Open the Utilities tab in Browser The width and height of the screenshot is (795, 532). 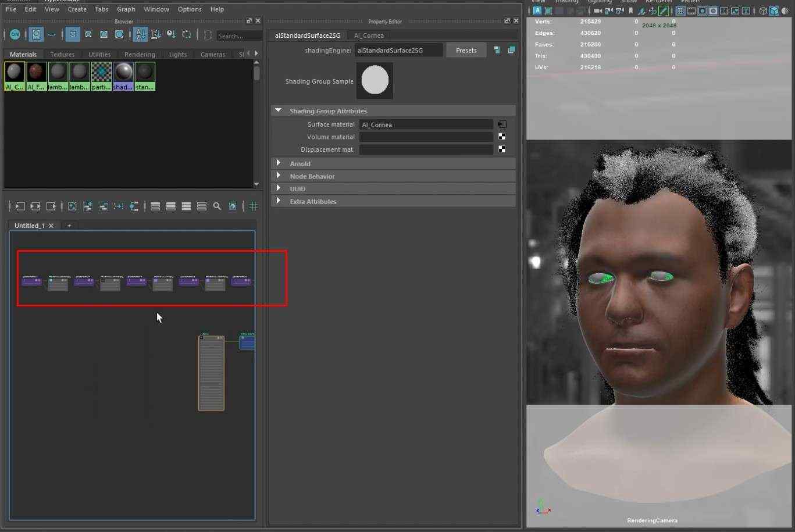click(x=99, y=54)
